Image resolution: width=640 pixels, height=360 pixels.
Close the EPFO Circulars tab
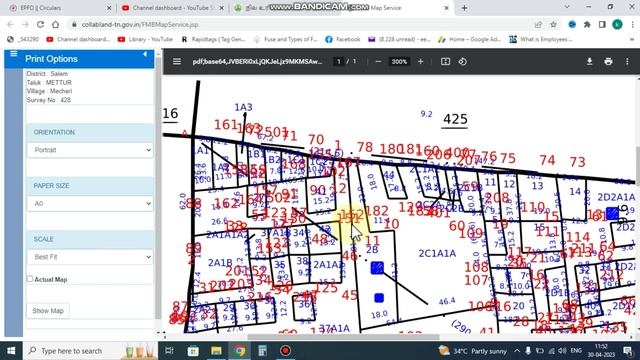[x=109, y=8]
